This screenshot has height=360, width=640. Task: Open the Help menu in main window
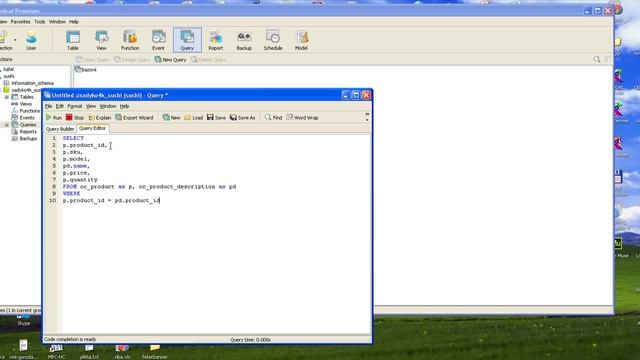point(73,22)
